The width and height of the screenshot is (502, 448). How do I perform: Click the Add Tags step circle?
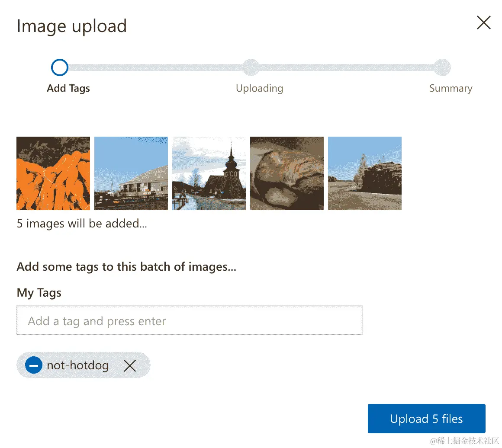coord(60,67)
